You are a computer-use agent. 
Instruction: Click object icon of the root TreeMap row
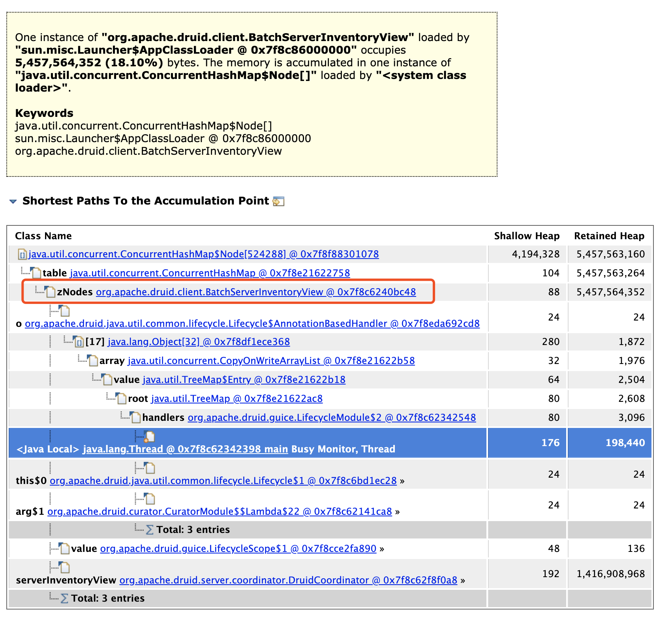pos(122,398)
